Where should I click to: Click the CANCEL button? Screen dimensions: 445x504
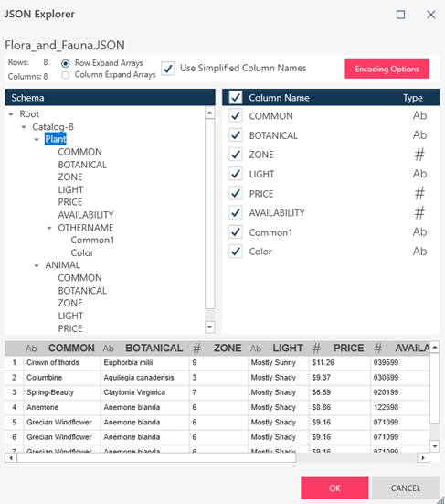406,488
